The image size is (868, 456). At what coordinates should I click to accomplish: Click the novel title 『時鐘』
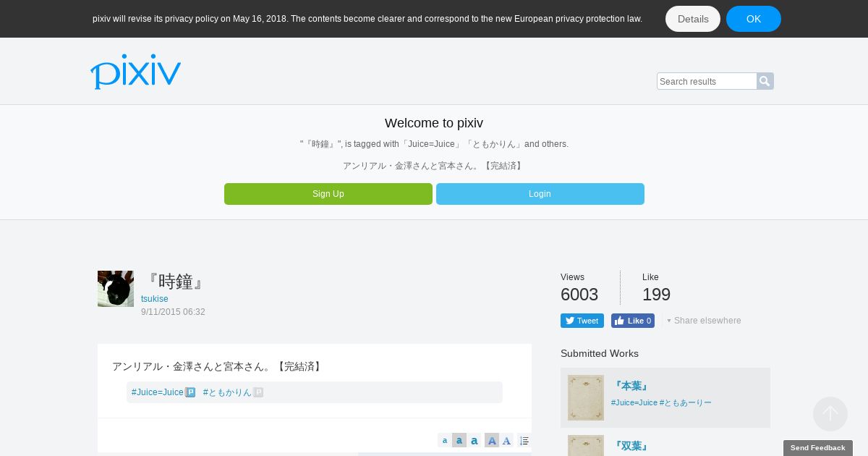175,282
